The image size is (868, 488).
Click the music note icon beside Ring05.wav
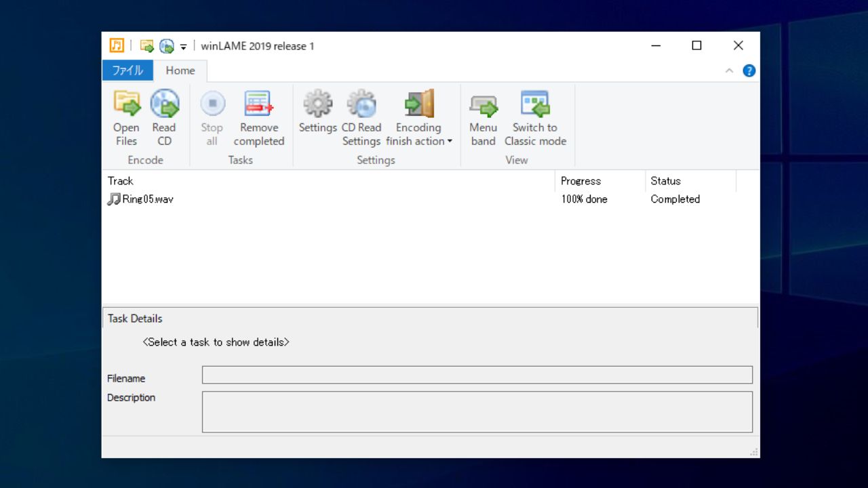pyautogui.click(x=114, y=199)
